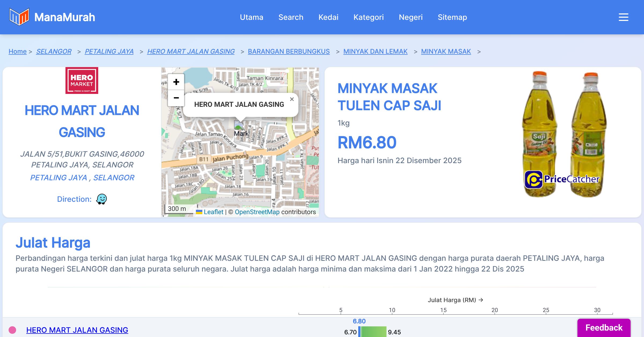Screen dimensions: 644x337
Task: Click the ManaMurah logo icon
Action: (x=19, y=17)
